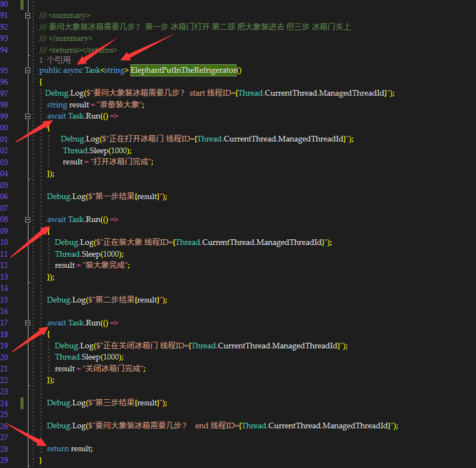This screenshot has height=468, width=476.
Task: Click the Debug.Log 第二步结果 statement
Action: point(107,300)
